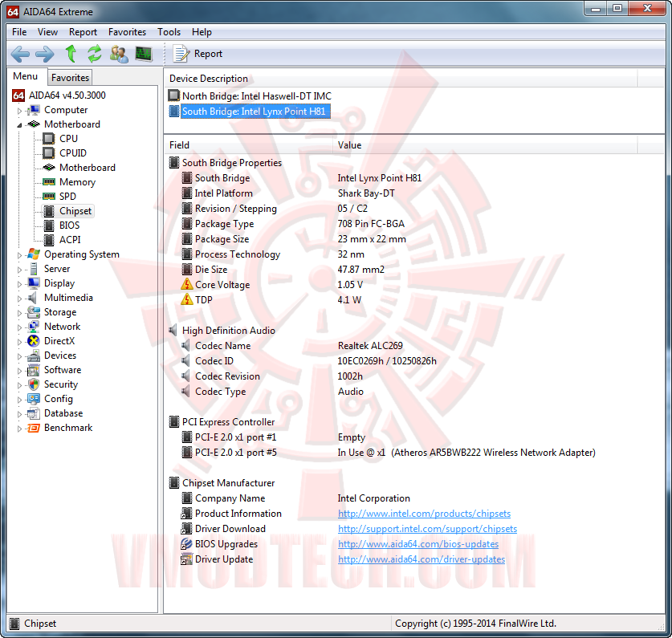Click the Database icon in the tree
Image resolution: width=672 pixels, height=638 pixels.
click(x=34, y=413)
